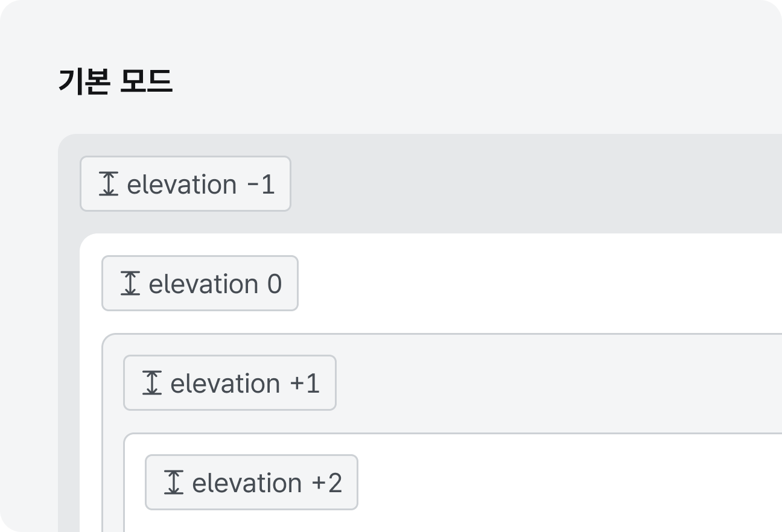Viewport: 782px width, 532px height.
Task: Click the gray panel right of elevation -1 chip
Action: (x=536, y=184)
